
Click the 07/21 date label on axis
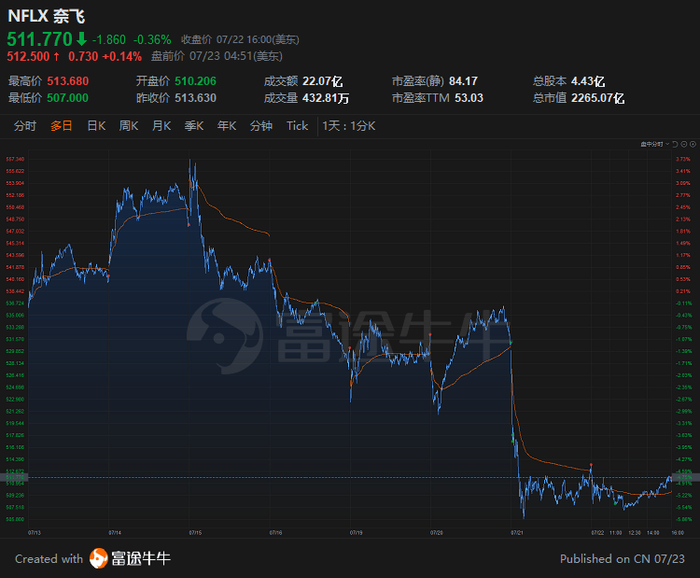(x=517, y=532)
